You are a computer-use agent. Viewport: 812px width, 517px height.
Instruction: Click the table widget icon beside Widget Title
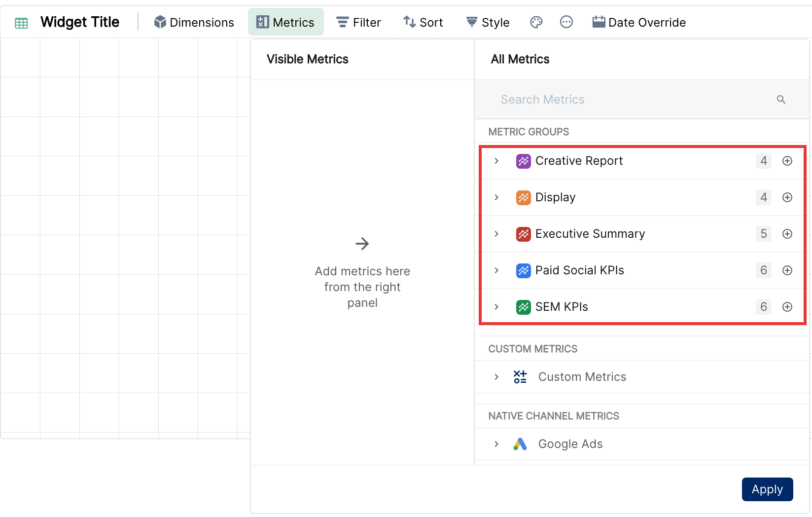(x=21, y=23)
